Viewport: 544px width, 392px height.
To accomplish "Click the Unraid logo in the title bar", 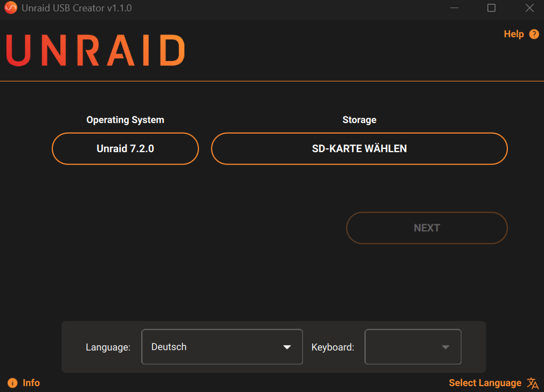I will (x=11, y=8).
